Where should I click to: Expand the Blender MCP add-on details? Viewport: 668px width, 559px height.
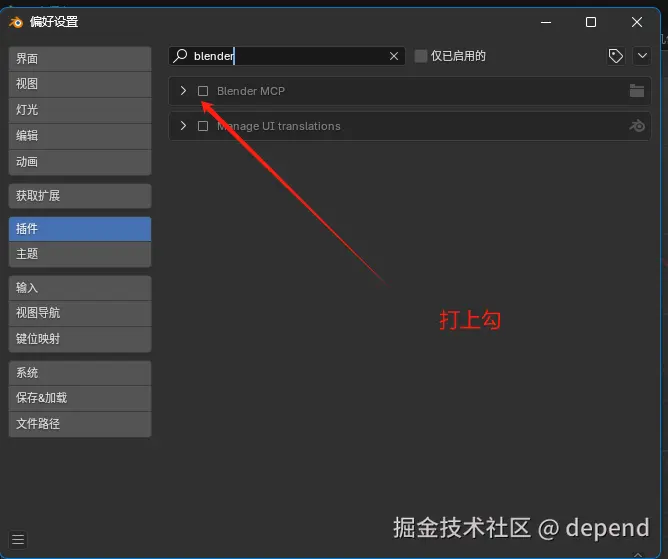[x=183, y=91]
